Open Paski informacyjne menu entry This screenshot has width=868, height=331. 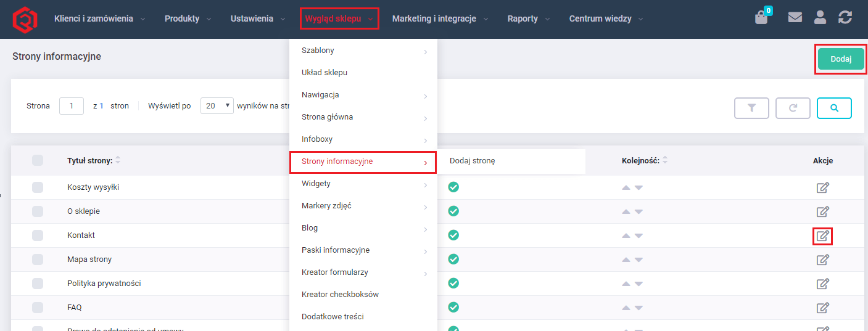tap(363, 250)
